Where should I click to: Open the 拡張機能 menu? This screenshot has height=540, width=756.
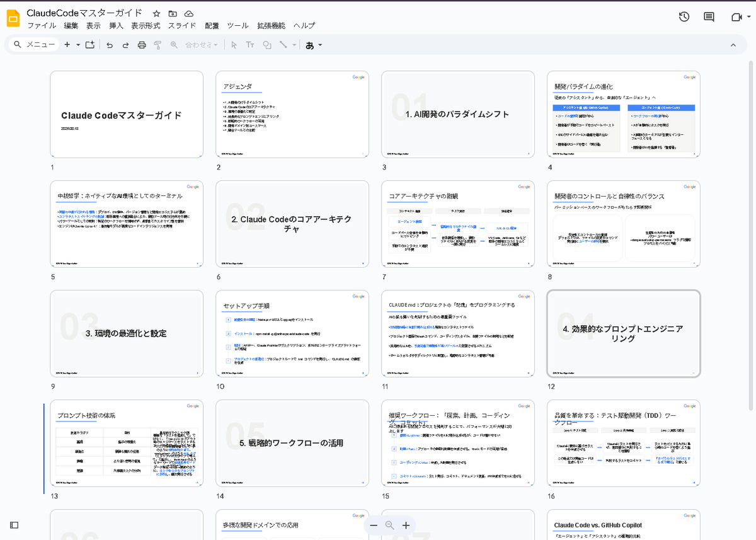pos(271,26)
